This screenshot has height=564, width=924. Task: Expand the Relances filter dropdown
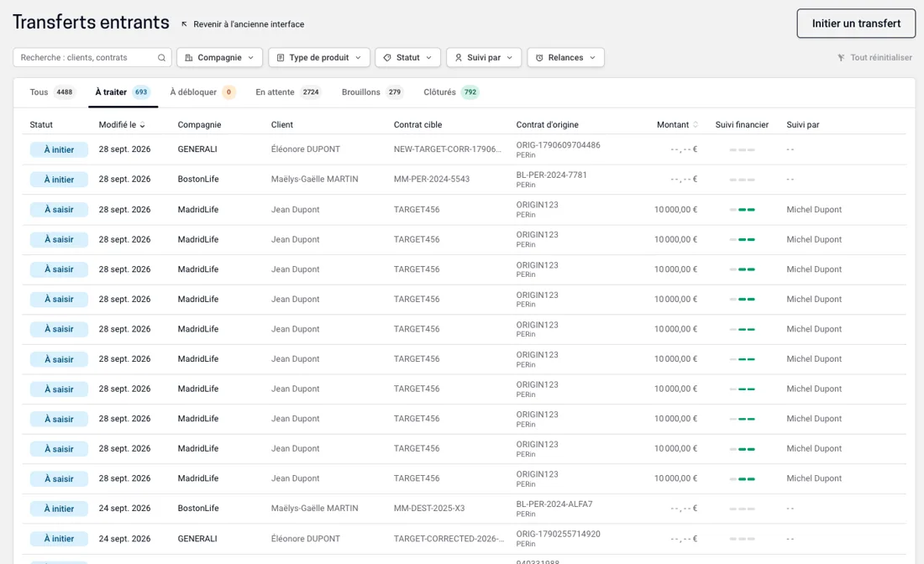[565, 58]
